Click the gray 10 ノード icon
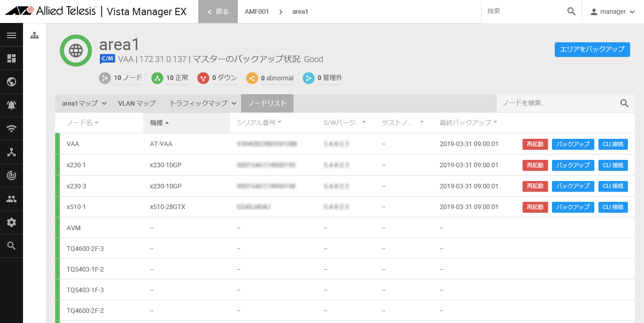Viewport: 644px width, 323px height. (x=105, y=78)
